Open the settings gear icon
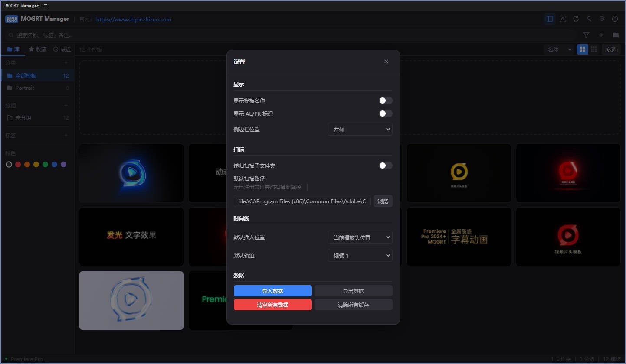Image resolution: width=626 pixels, height=364 pixels. coord(602,19)
